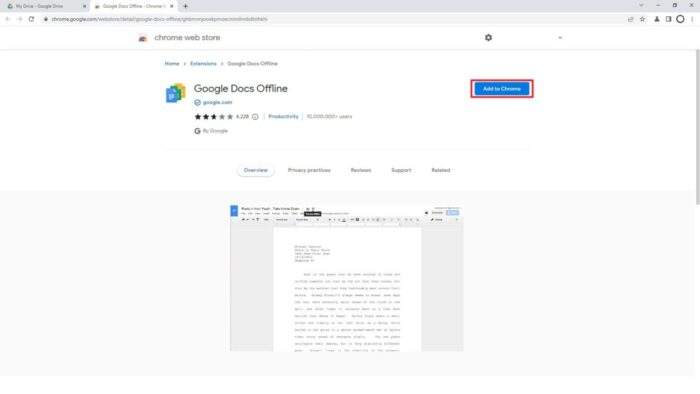Close the Google Docs Offline browser tab

(171, 6)
